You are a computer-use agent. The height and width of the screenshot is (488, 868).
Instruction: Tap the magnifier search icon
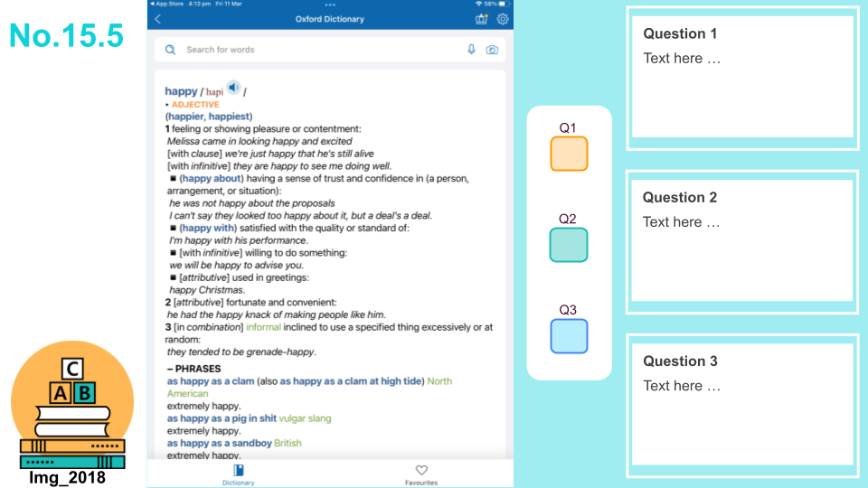[x=171, y=50]
